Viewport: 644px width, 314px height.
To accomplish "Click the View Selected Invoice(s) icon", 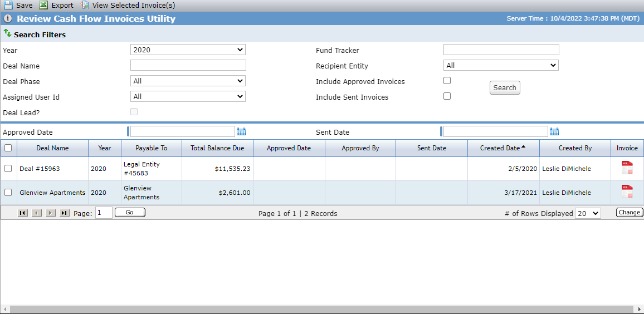I will tap(85, 6).
